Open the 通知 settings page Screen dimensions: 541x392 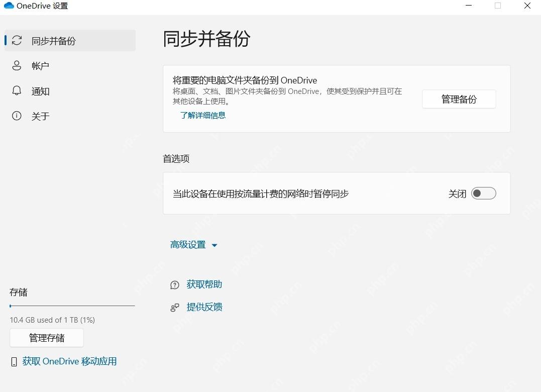70,91
